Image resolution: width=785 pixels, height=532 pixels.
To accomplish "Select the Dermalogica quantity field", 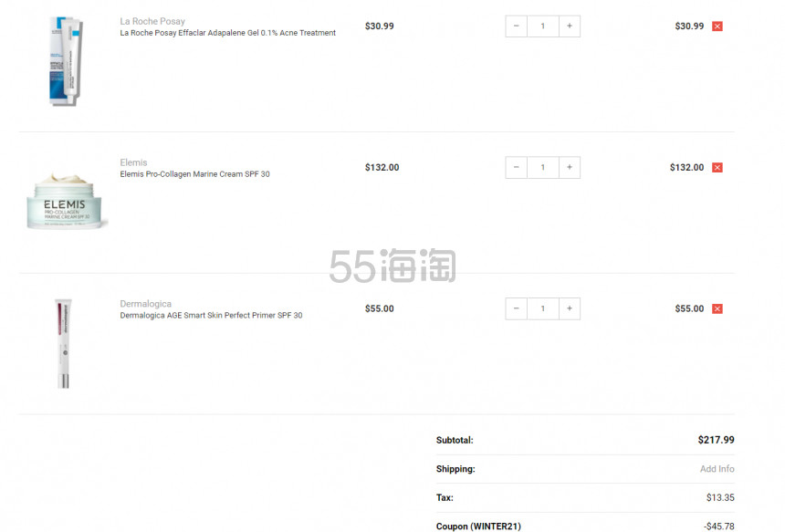I will click(x=543, y=308).
